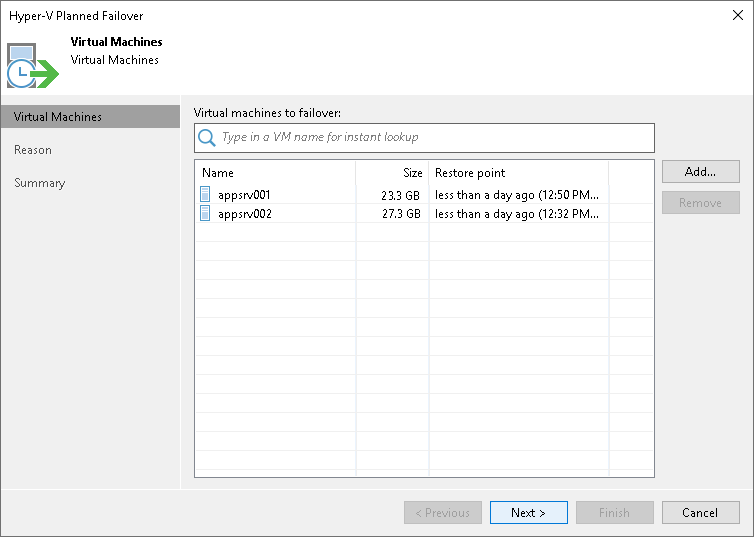Image resolution: width=754 pixels, height=537 pixels.
Task: Open the Virtual Machines wizard step
Action: [x=90, y=117]
